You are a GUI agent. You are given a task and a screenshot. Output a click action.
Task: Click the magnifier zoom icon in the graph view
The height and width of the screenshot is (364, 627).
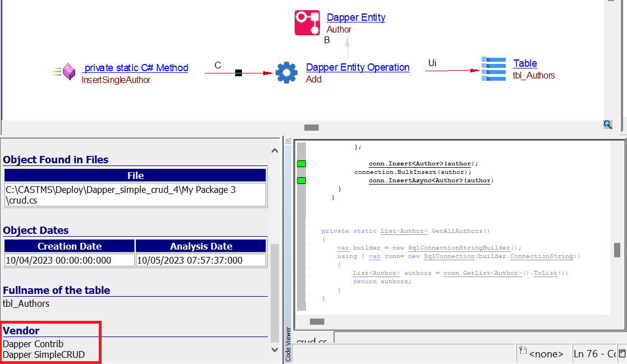tap(608, 125)
